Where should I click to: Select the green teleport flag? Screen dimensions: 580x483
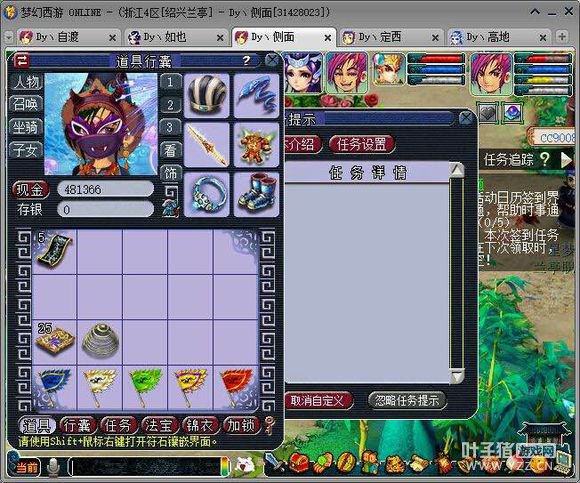145,388
